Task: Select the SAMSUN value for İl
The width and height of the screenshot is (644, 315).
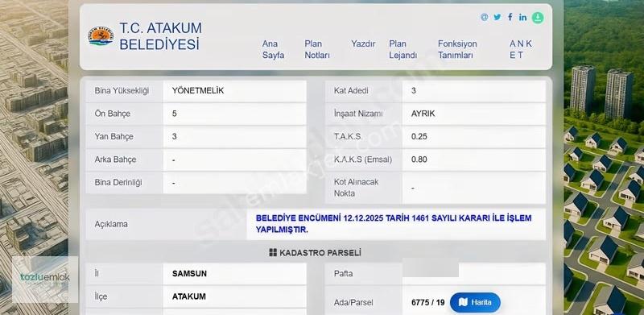Action: [234, 274]
